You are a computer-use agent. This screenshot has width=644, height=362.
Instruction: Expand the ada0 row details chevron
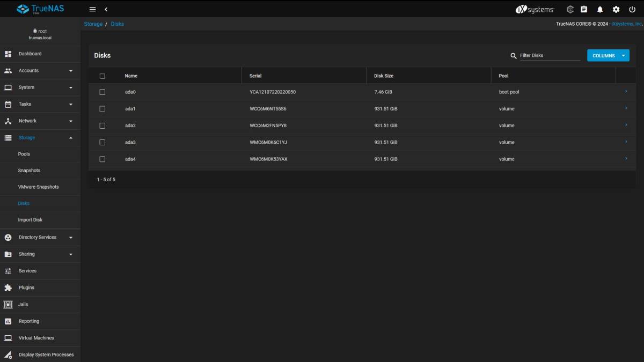pyautogui.click(x=626, y=92)
